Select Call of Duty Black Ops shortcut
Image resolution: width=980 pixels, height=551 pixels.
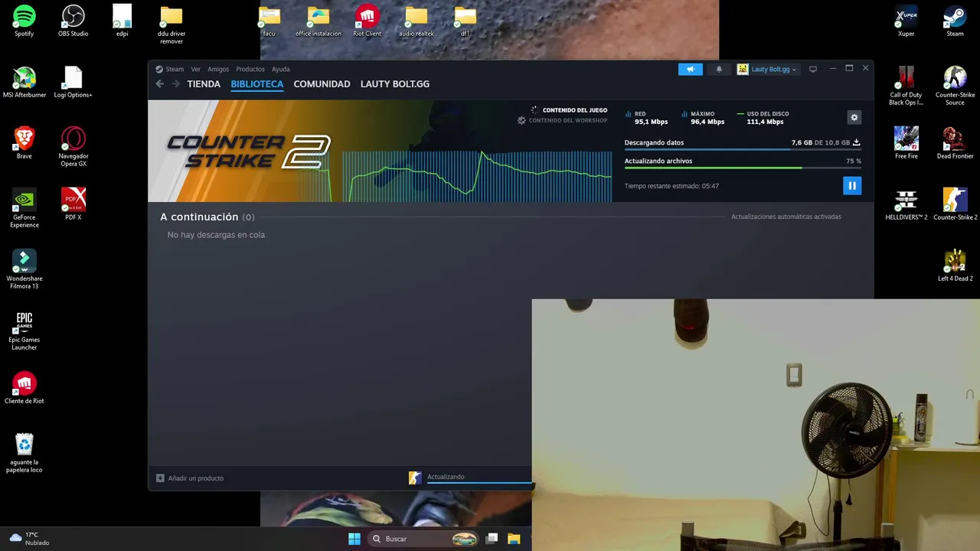906,86
